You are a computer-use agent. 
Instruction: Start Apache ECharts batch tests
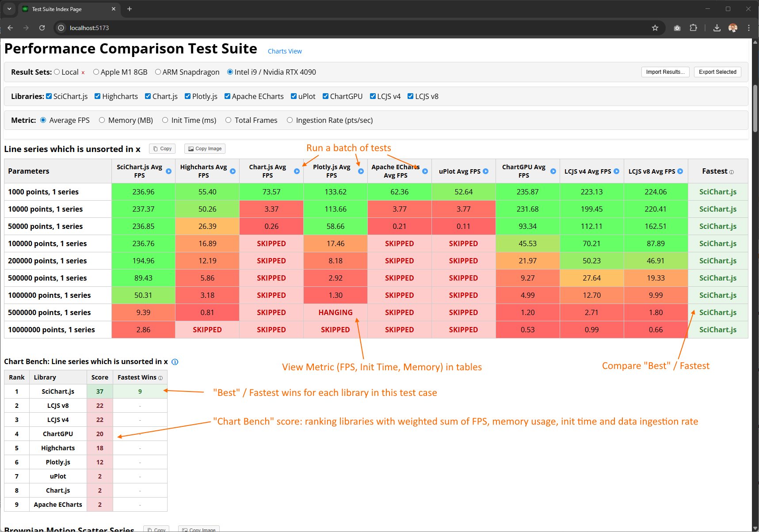(425, 171)
